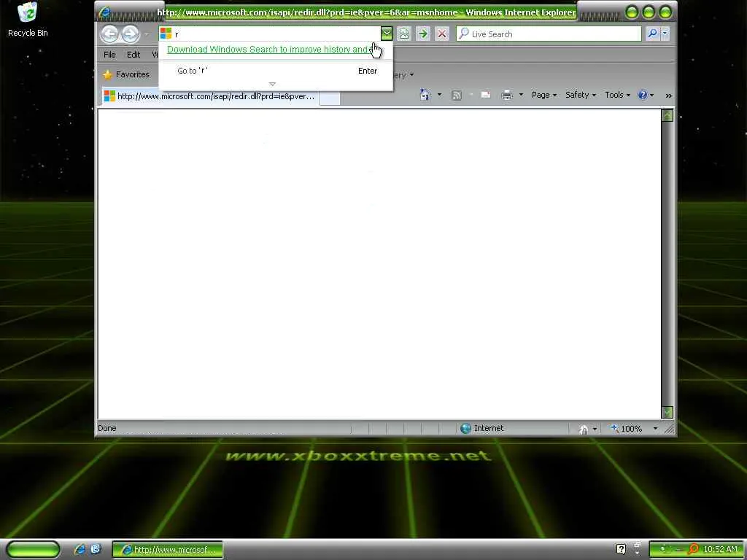Open the Recycle Bin desktop icon

coord(28,20)
